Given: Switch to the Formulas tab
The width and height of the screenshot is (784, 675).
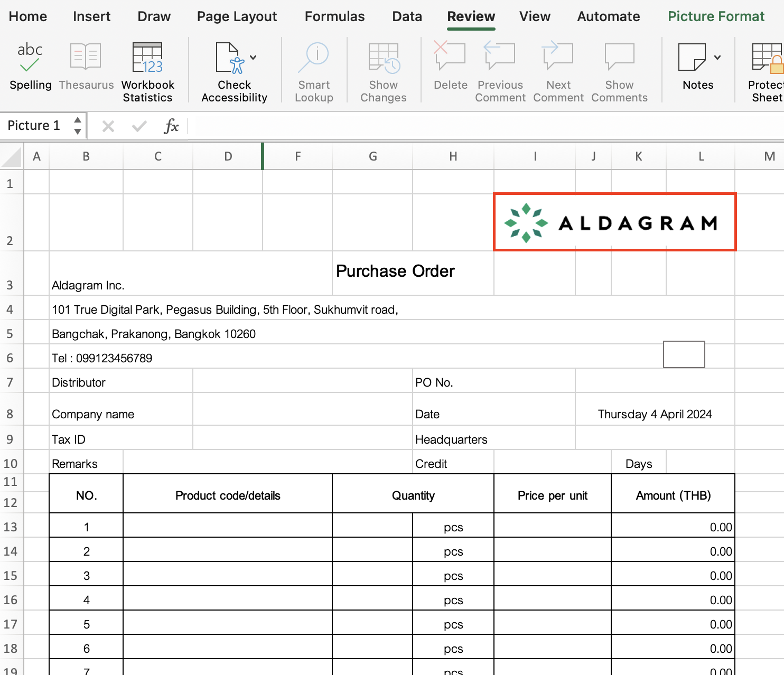Looking at the screenshot, I should pos(334,16).
